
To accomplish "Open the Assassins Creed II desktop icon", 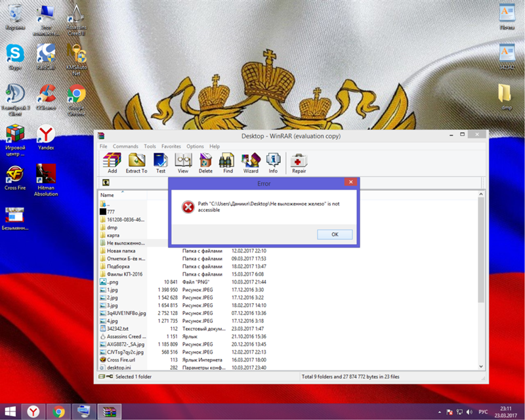I will 77,20.
